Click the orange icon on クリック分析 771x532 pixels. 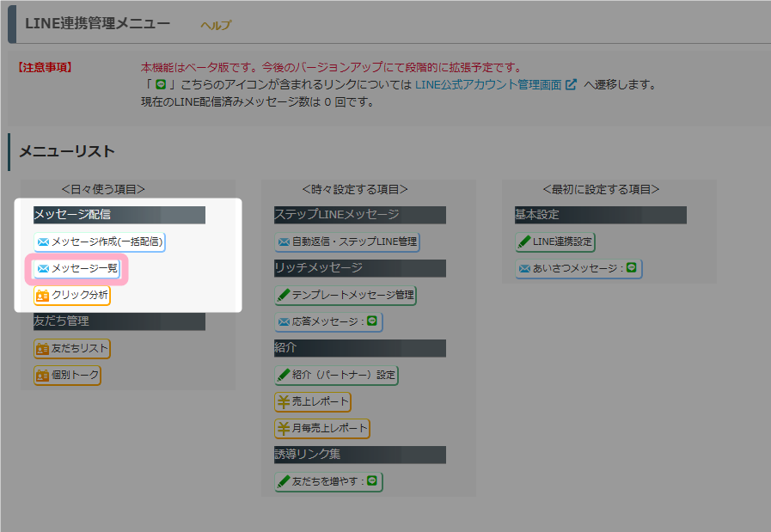click(43, 295)
